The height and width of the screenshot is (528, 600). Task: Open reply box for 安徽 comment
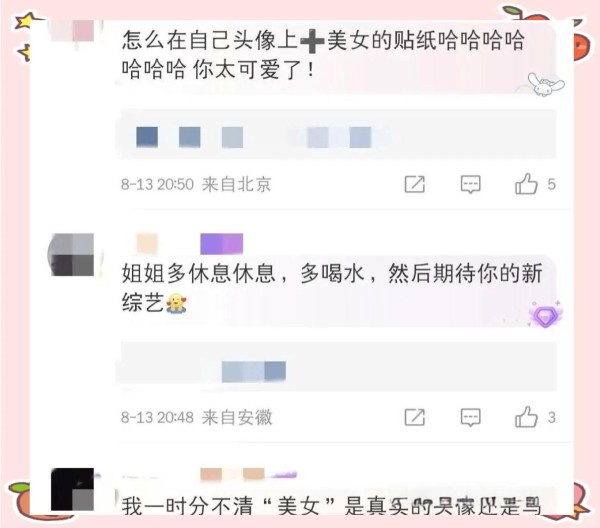(470, 417)
